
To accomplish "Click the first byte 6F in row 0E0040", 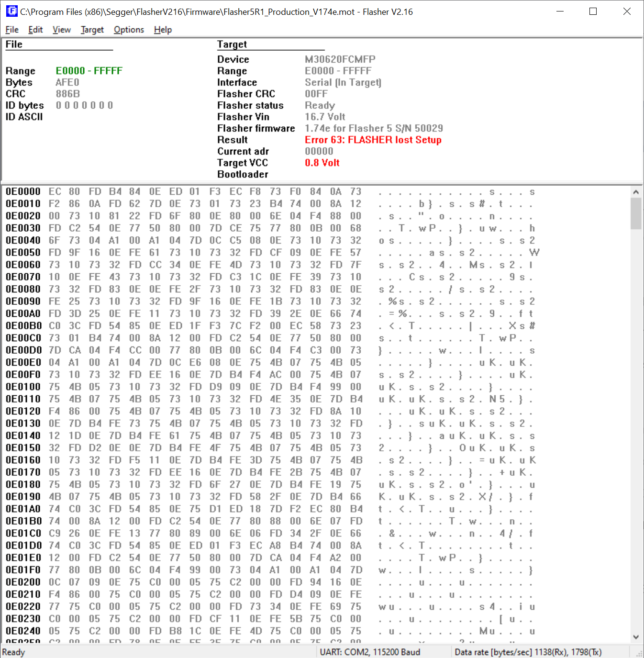I will pyautogui.click(x=55, y=241).
